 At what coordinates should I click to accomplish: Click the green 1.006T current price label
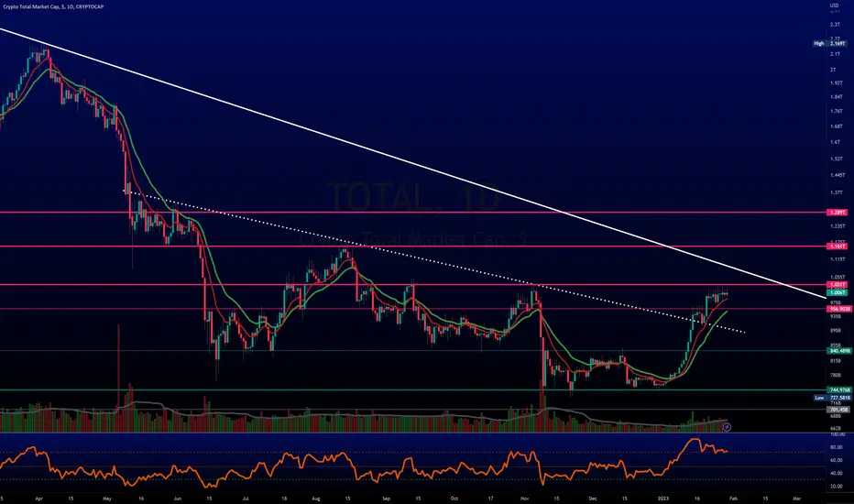pos(838,292)
